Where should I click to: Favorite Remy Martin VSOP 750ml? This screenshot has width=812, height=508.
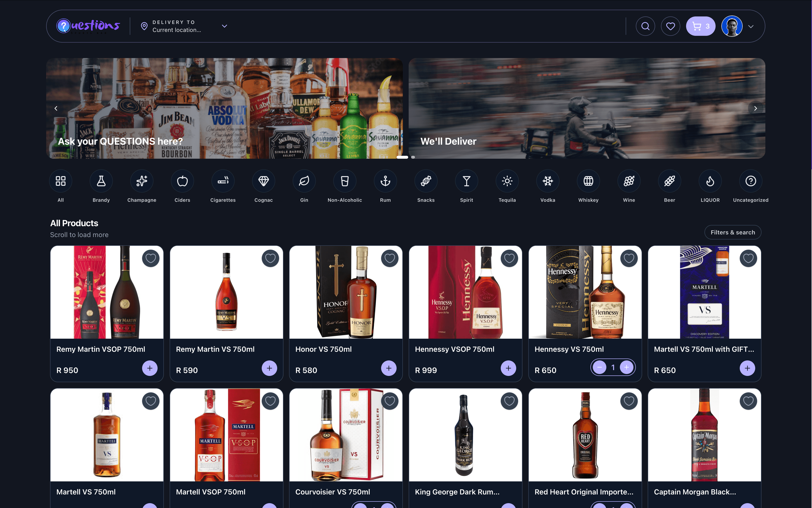[x=151, y=258]
